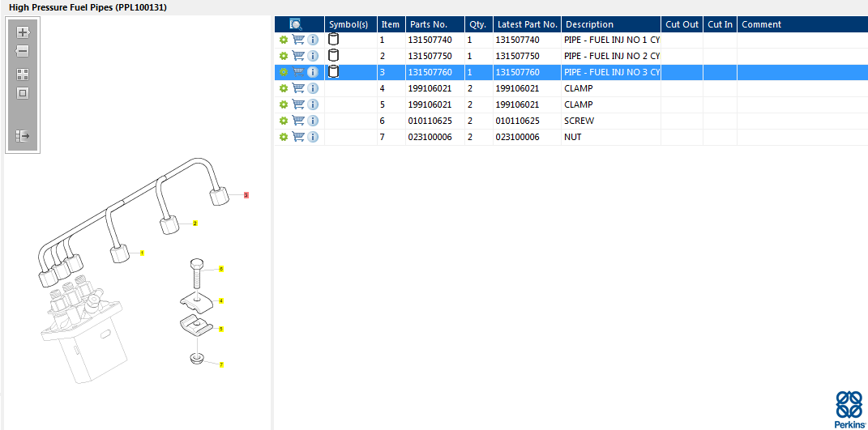The image size is (868, 430).
Task: Select PIPE - FUEL INJ NO 3 CY description
Action: tap(612, 72)
